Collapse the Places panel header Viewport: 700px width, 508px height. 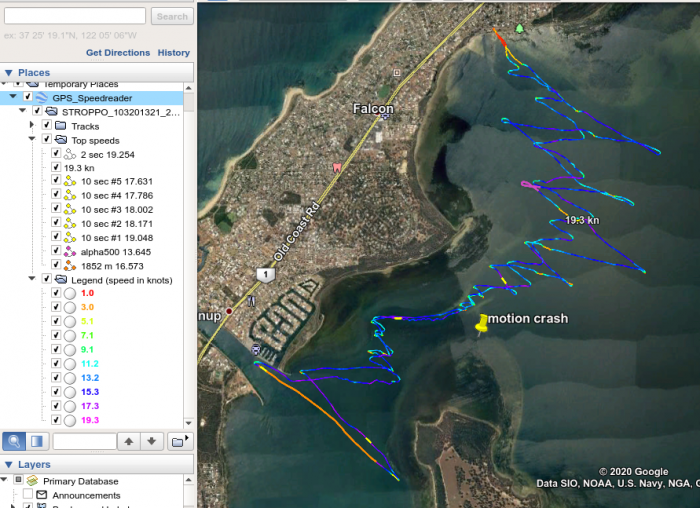tap(9, 73)
